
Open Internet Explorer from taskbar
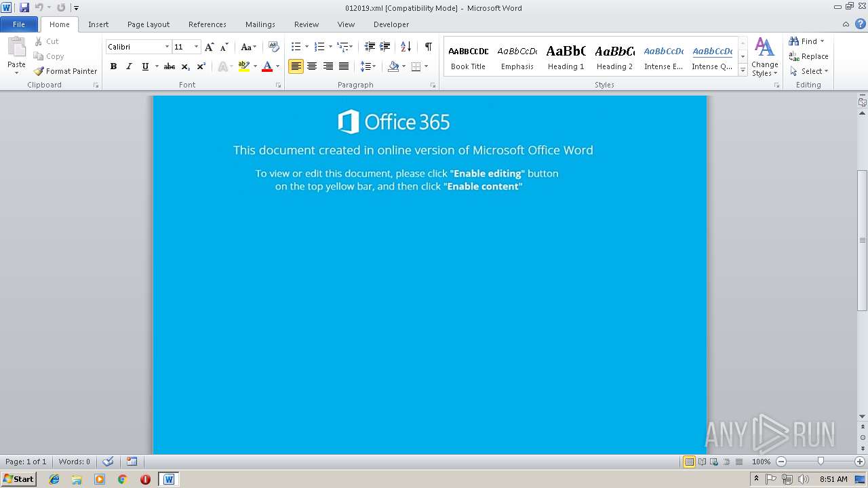coord(54,479)
